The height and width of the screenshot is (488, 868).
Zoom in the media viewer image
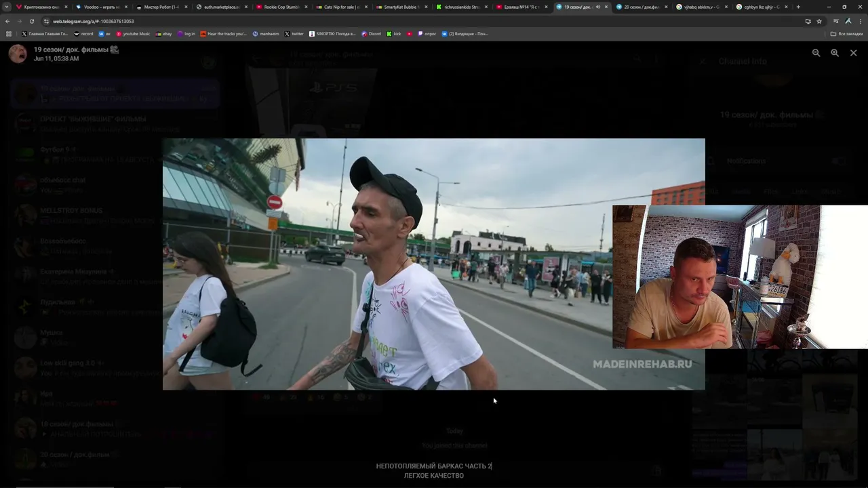tap(835, 53)
